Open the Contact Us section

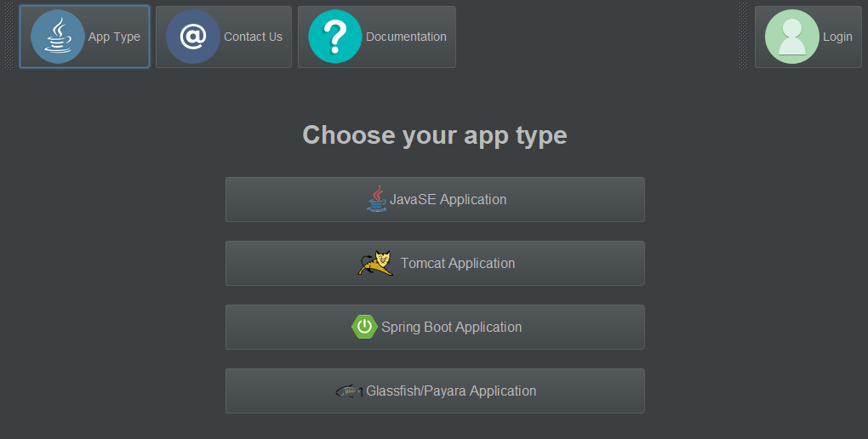pyautogui.click(x=224, y=37)
